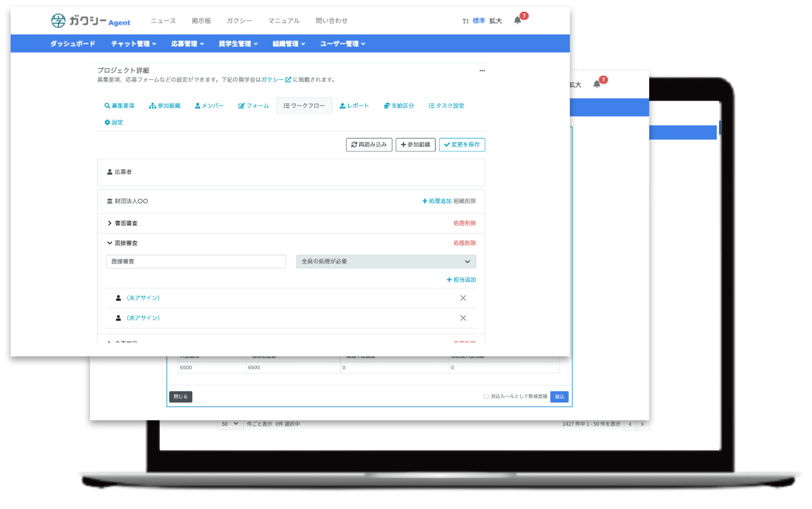The width and height of the screenshot is (812, 509).
Task: Click the 担当追加 link
Action: point(461,279)
